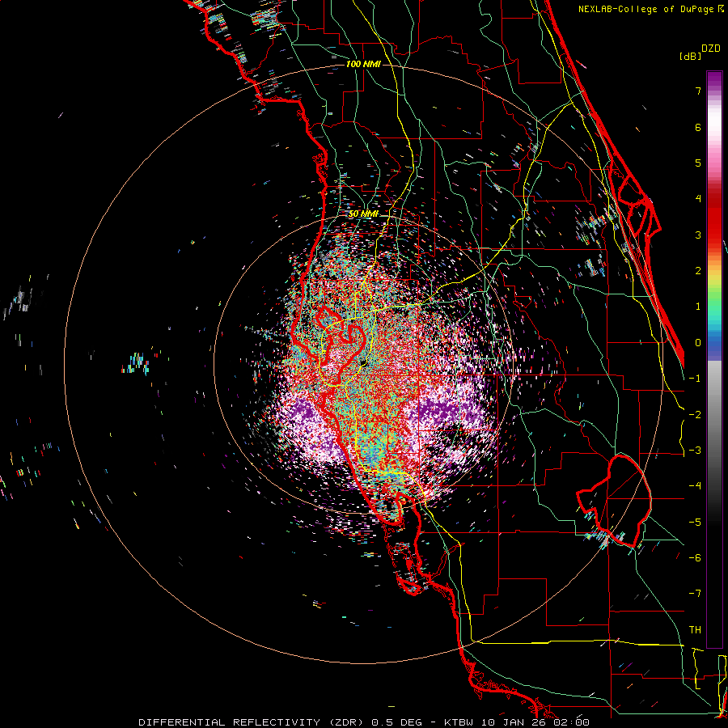The height and width of the screenshot is (728, 728).
Task: Click the TH threshold label on legend
Action: click(695, 630)
